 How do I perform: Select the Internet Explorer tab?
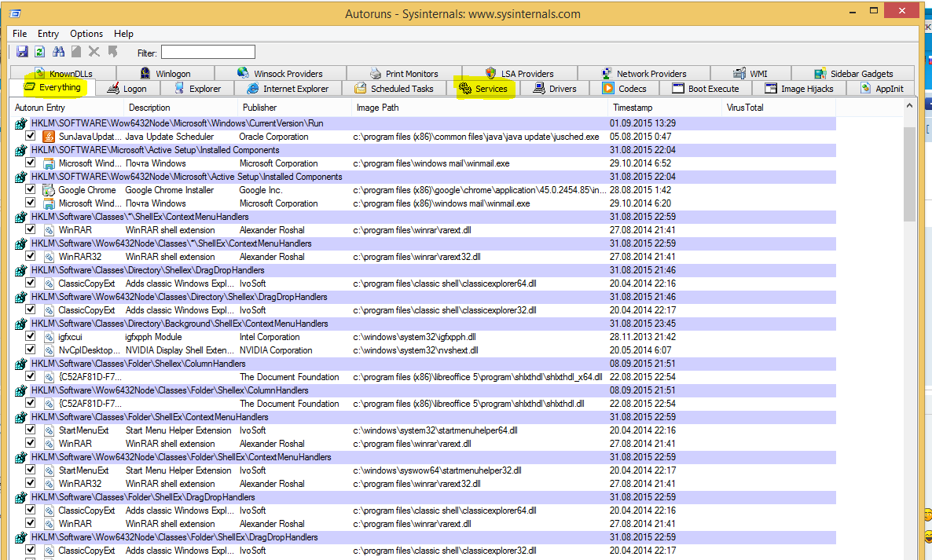[288, 89]
